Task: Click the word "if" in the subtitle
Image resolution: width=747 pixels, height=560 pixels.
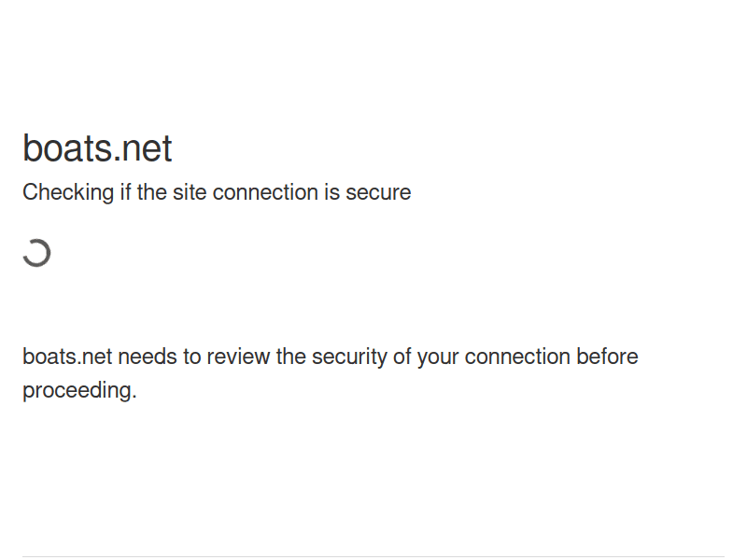Action: point(125,193)
